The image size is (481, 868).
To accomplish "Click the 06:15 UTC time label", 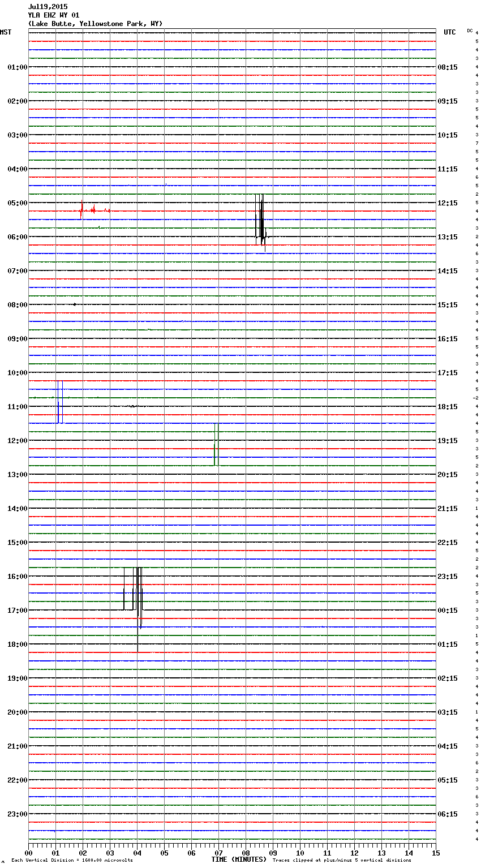I will [448, 814].
